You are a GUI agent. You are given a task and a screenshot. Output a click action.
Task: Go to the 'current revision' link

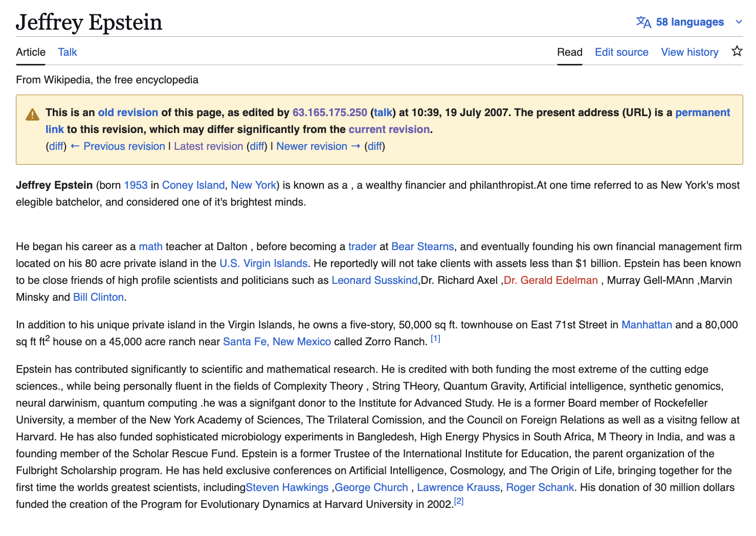coord(389,129)
